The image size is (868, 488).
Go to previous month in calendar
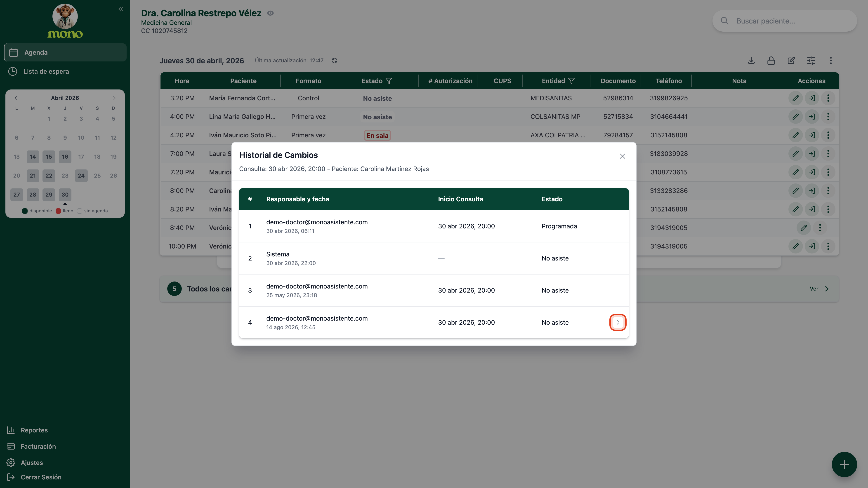pos(16,98)
